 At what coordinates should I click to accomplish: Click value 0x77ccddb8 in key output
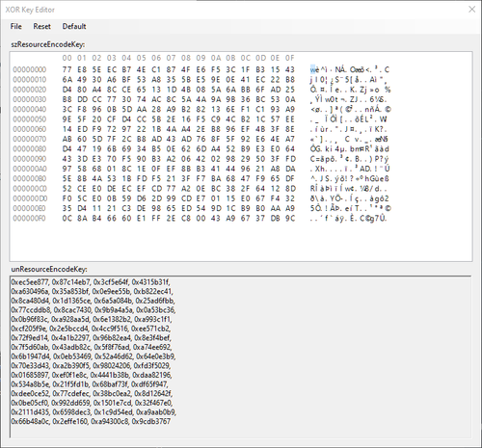click(x=31, y=310)
